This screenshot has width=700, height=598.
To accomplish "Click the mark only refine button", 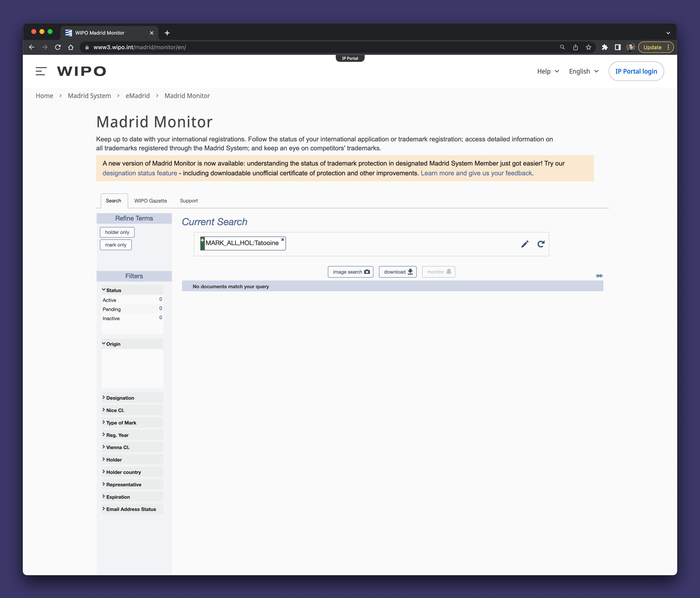I will [116, 245].
